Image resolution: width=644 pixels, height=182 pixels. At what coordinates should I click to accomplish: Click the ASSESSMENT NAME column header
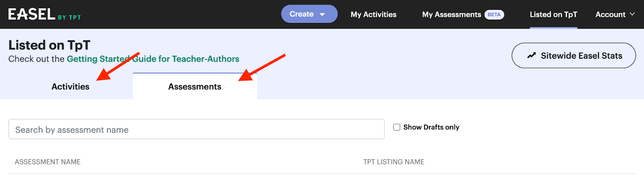pyautogui.click(x=47, y=162)
